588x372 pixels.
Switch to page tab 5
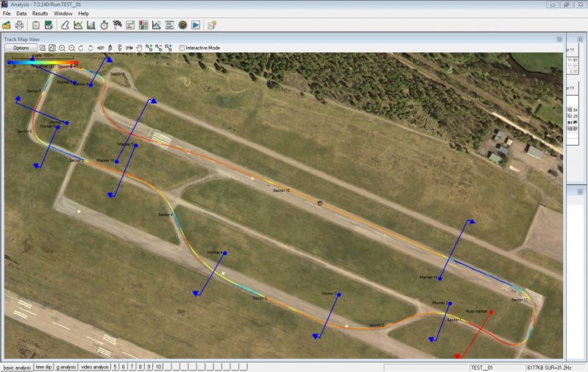[x=115, y=367]
